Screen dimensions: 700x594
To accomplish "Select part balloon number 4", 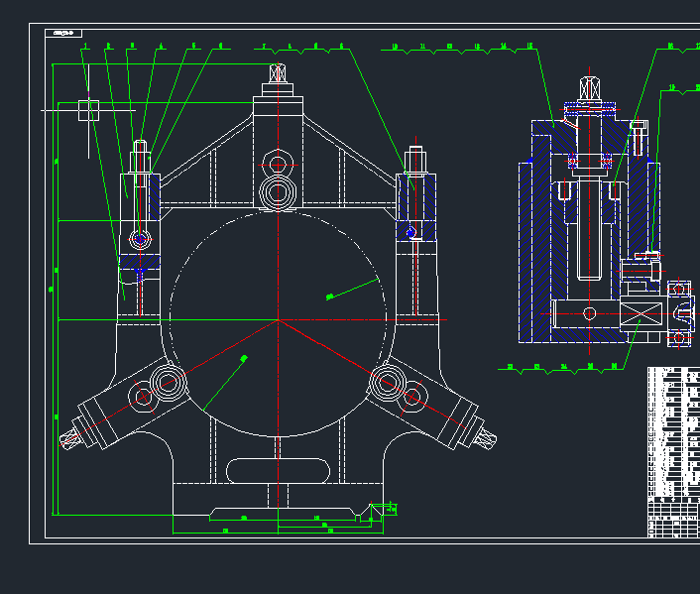I will 162,46.
